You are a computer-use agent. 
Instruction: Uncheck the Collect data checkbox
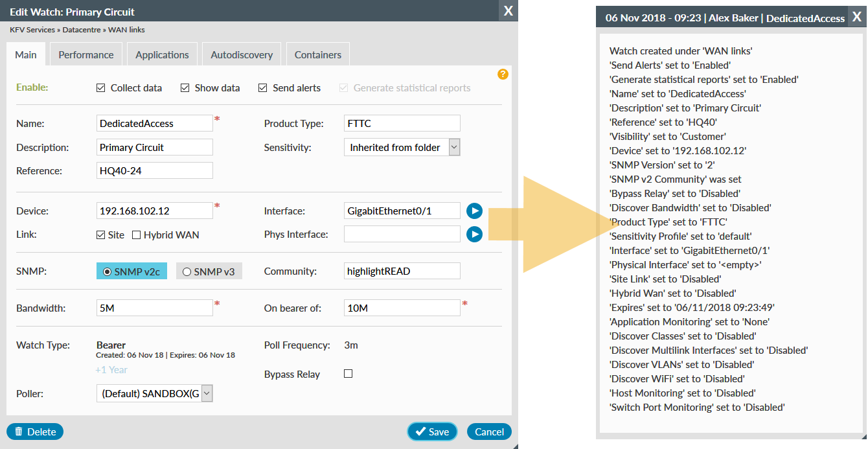click(100, 87)
